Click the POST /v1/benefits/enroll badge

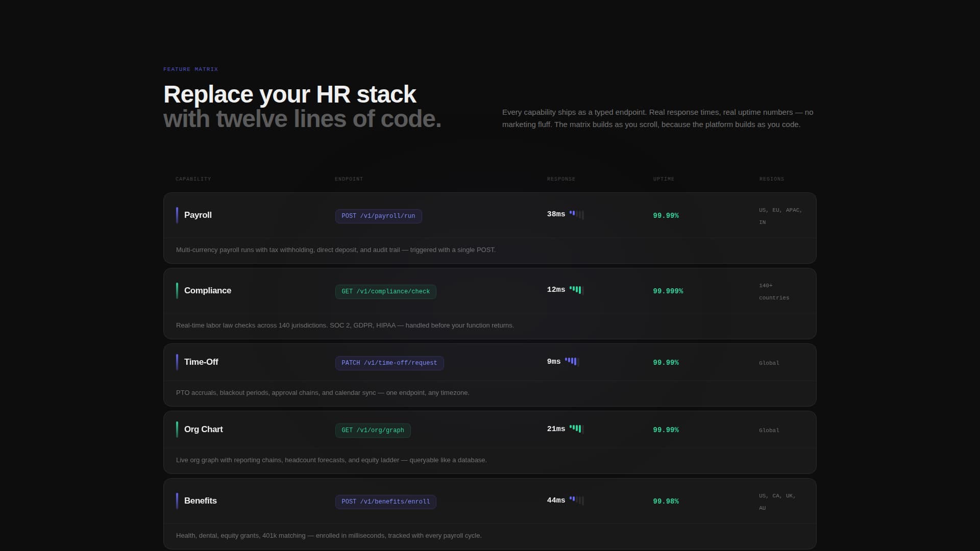(x=385, y=502)
